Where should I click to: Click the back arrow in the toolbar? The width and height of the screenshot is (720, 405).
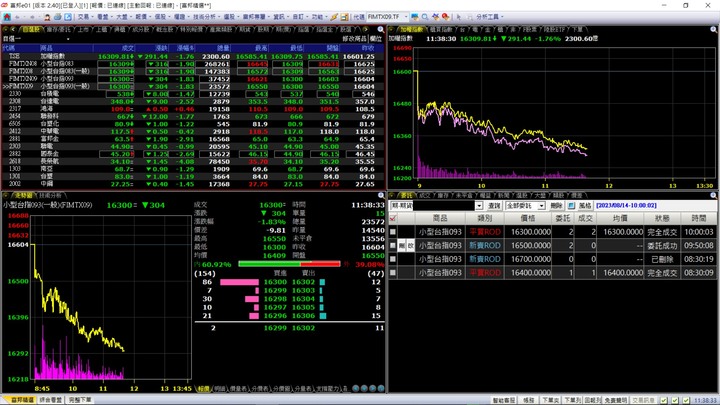tap(18, 17)
